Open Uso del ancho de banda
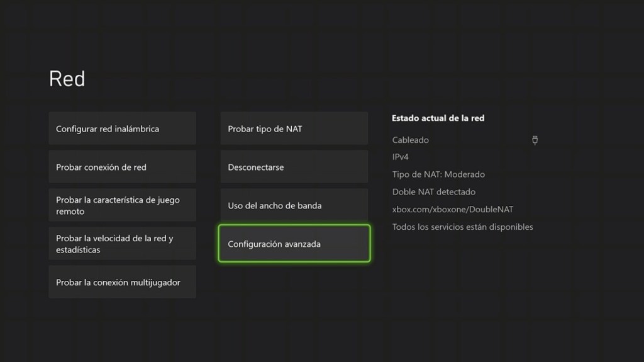 point(294,206)
